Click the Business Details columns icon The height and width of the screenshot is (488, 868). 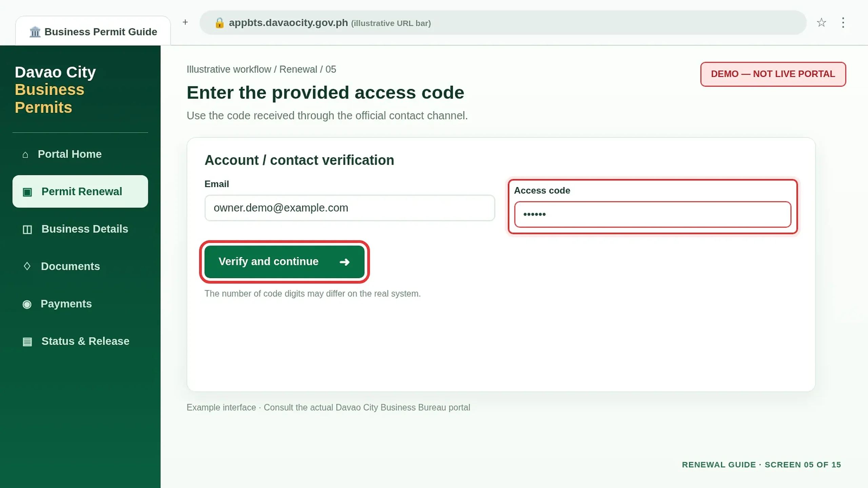click(x=27, y=230)
